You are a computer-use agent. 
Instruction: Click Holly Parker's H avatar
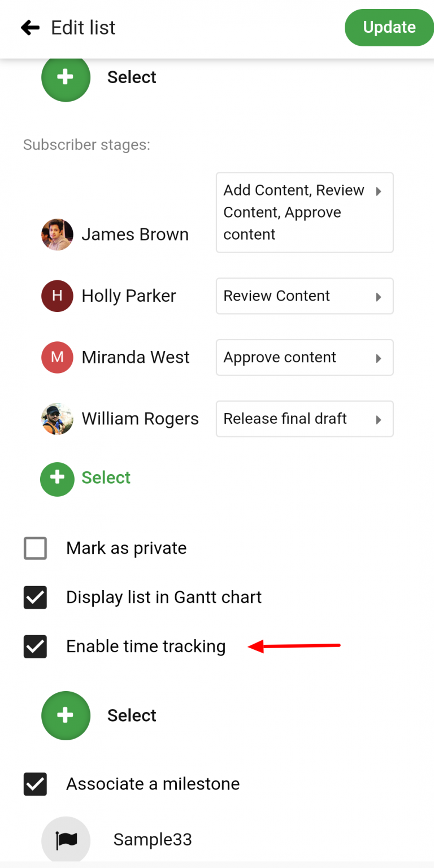coord(57,296)
